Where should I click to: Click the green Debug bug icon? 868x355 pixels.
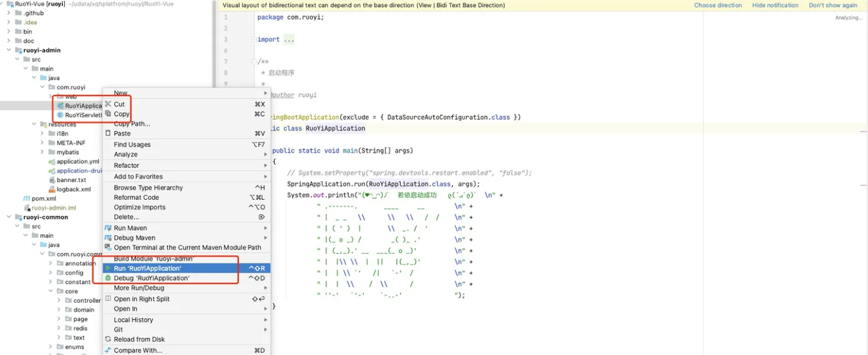point(108,278)
